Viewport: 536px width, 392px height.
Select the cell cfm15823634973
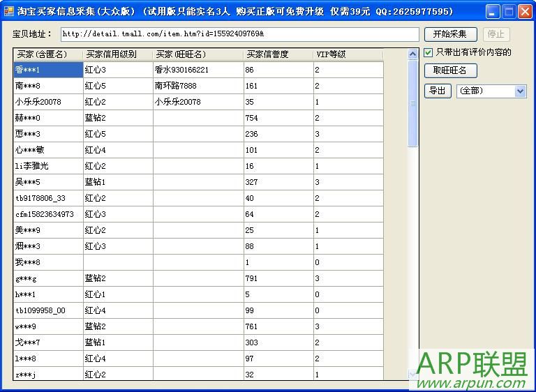(x=48, y=214)
